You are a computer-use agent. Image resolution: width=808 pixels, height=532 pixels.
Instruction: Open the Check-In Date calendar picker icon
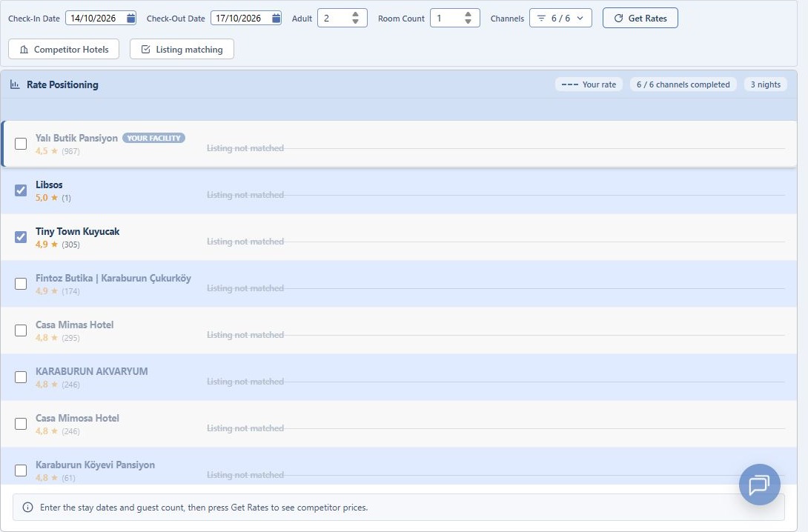tap(131, 18)
